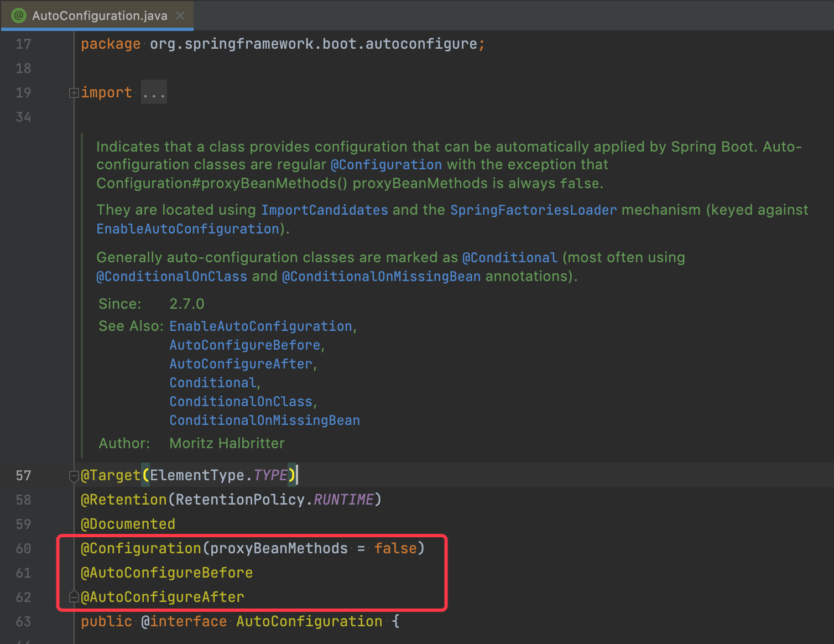Image resolution: width=834 pixels, height=644 pixels.
Task: Click the 2.7.0 since version text
Action: click(187, 304)
